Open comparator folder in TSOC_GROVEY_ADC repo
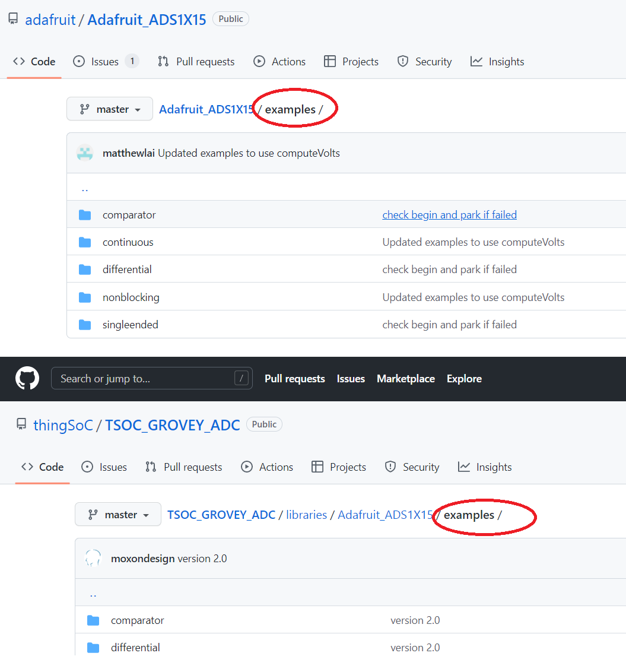This screenshot has width=626, height=672. (x=137, y=620)
